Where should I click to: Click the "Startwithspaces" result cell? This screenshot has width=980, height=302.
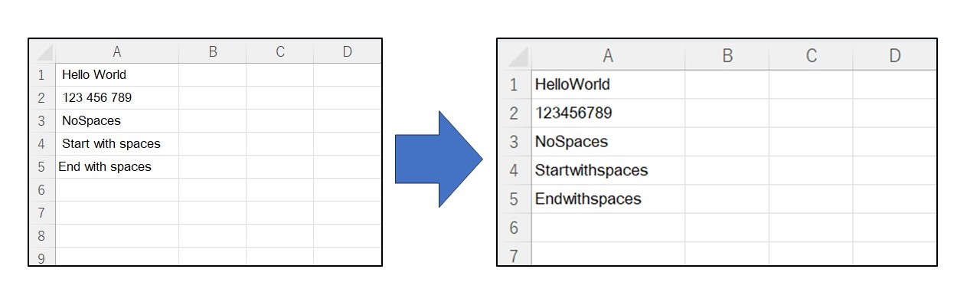click(x=608, y=170)
